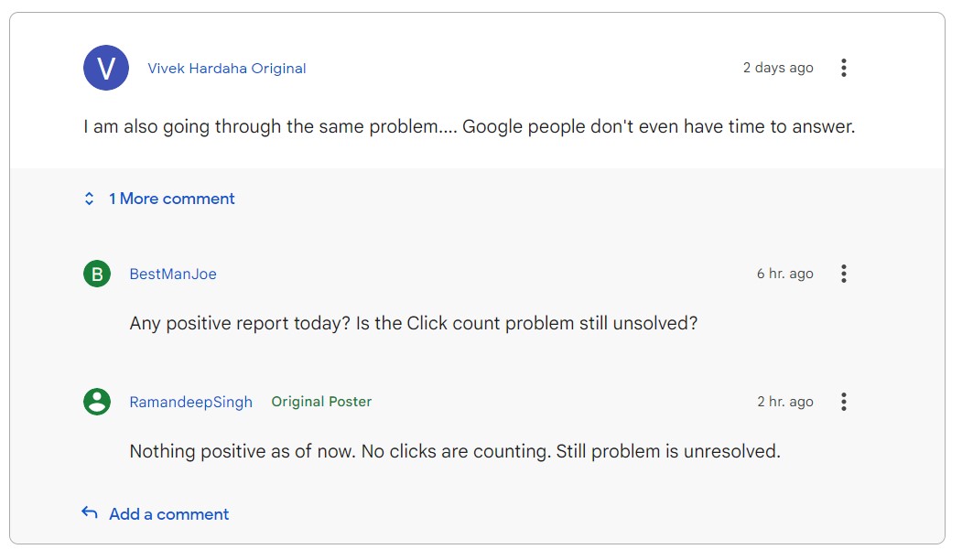Visit BestManJoe's profile name link
Image resolution: width=973 pixels, height=560 pixels.
coord(173,275)
